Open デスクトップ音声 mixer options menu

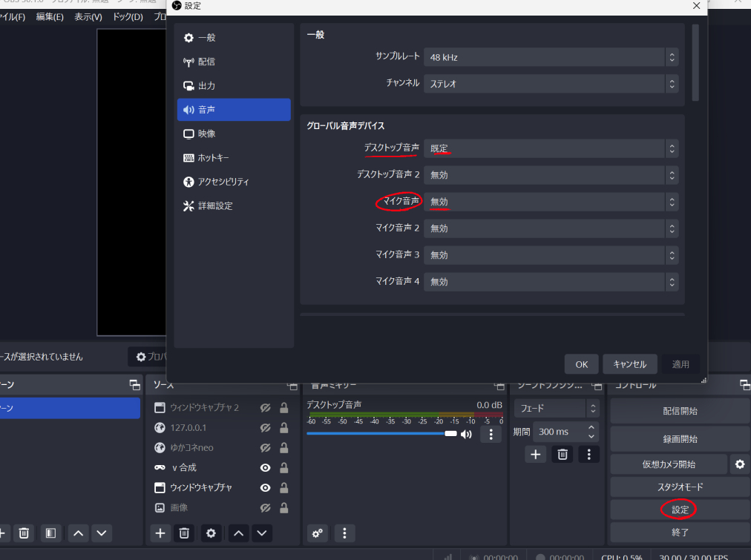tap(491, 434)
